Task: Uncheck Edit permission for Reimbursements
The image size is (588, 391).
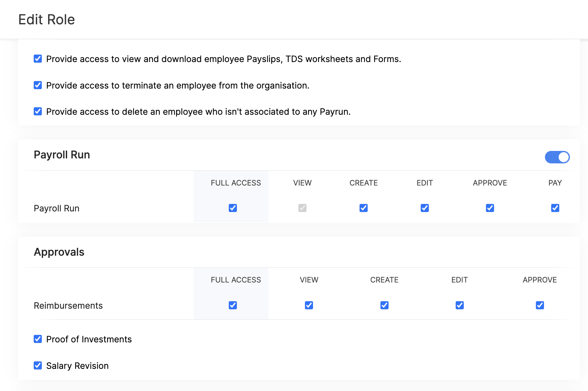Action: pyautogui.click(x=460, y=305)
